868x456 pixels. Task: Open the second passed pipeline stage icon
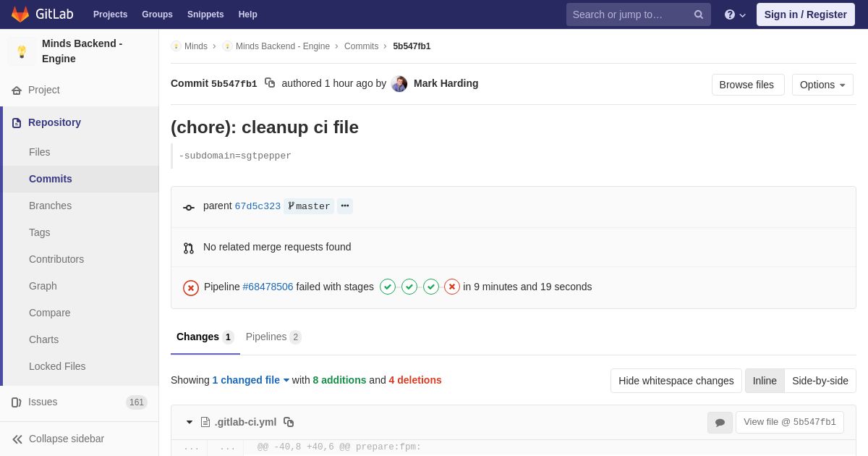pyautogui.click(x=409, y=287)
